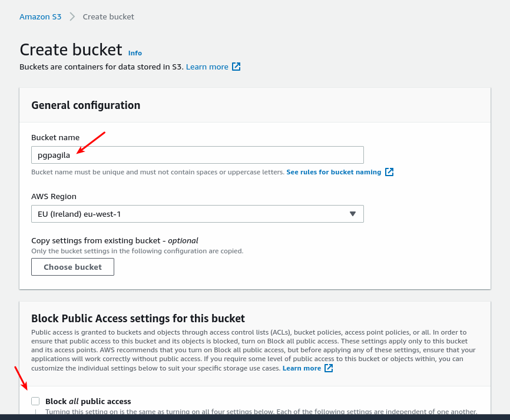Toggle the Block all public access checkbox

[35, 401]
